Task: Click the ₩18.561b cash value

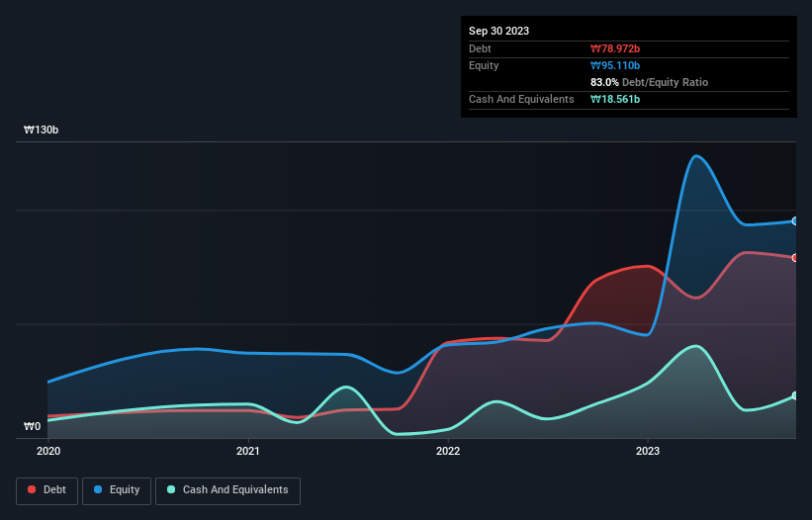Action: click(615, 99)
